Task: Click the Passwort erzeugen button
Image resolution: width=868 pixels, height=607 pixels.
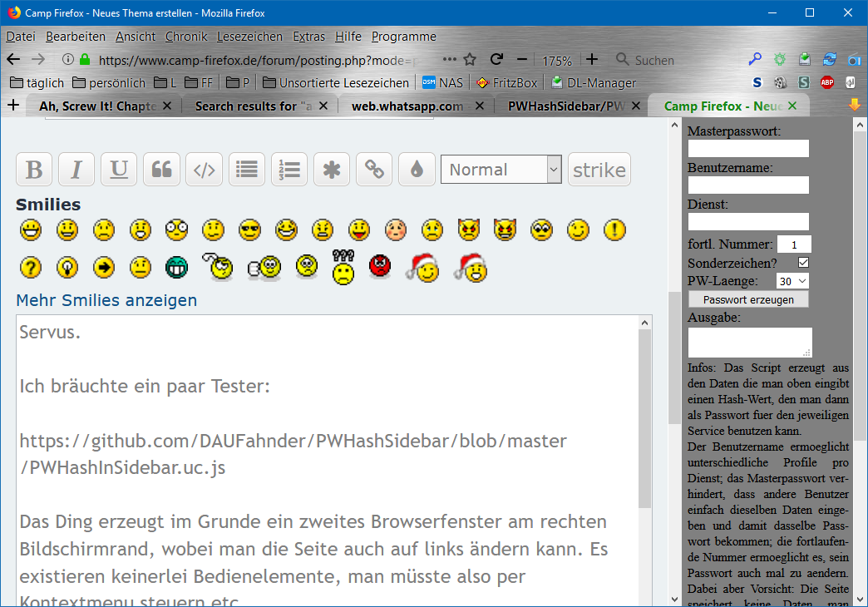Action: tap(748, 299)
